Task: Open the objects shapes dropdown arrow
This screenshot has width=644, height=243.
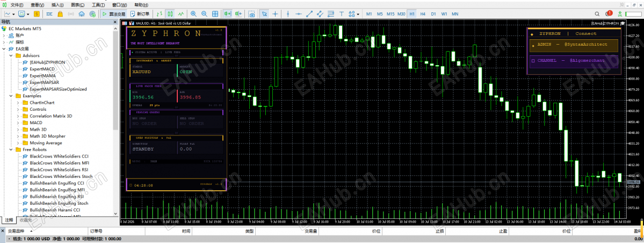Action: 358,13
